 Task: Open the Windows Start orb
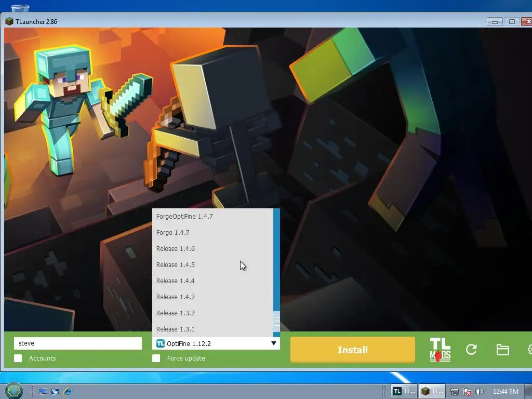[14, 391]
